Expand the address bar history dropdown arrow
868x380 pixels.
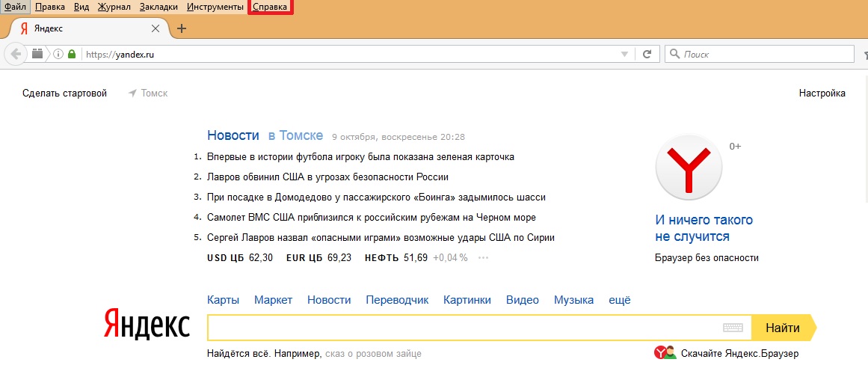624,55
